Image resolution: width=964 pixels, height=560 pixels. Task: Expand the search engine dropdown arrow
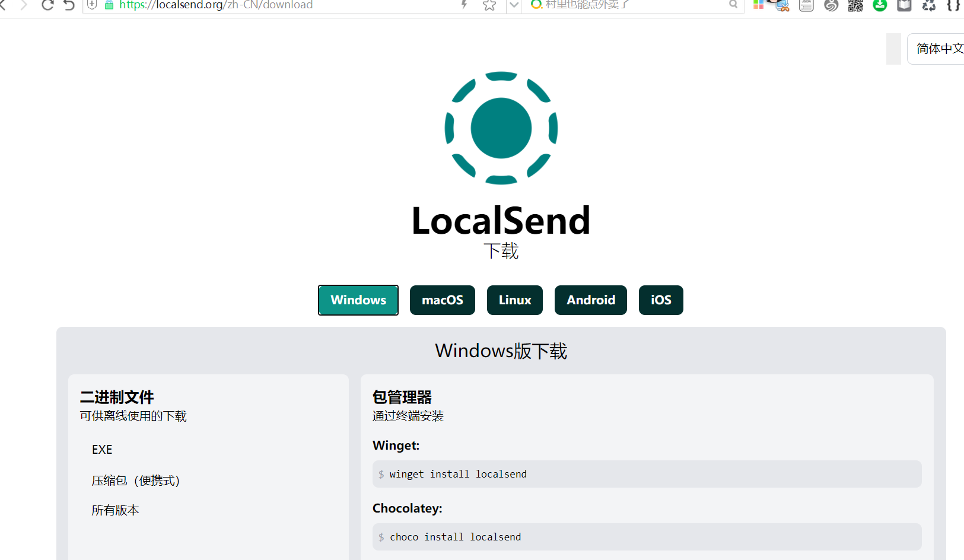[x=514, y=6]
